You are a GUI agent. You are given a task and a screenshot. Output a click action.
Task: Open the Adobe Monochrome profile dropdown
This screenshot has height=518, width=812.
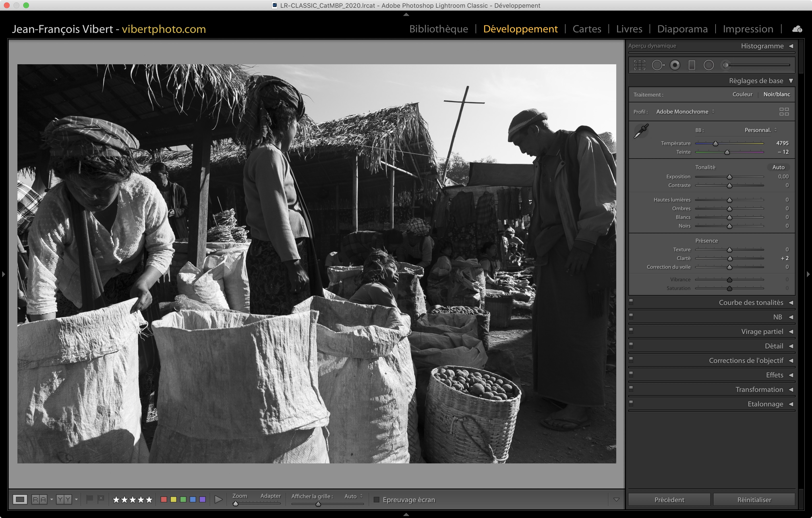[685, 112]
